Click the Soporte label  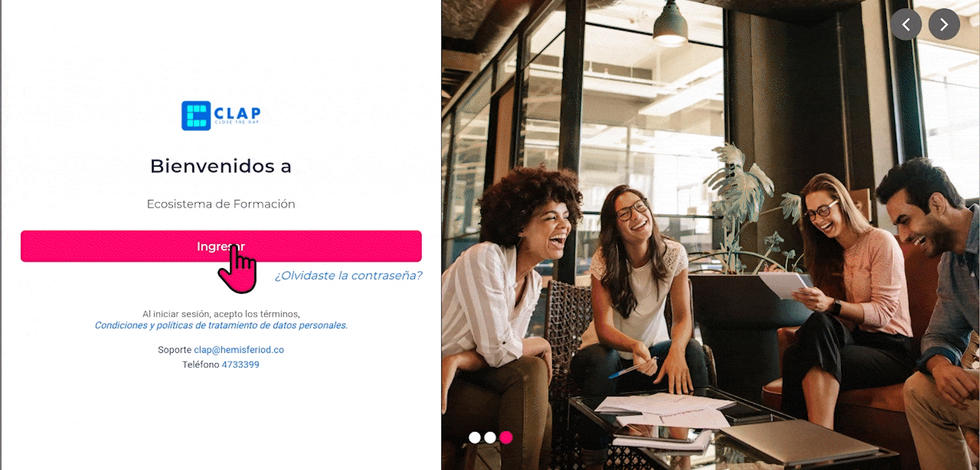[175, 350]
